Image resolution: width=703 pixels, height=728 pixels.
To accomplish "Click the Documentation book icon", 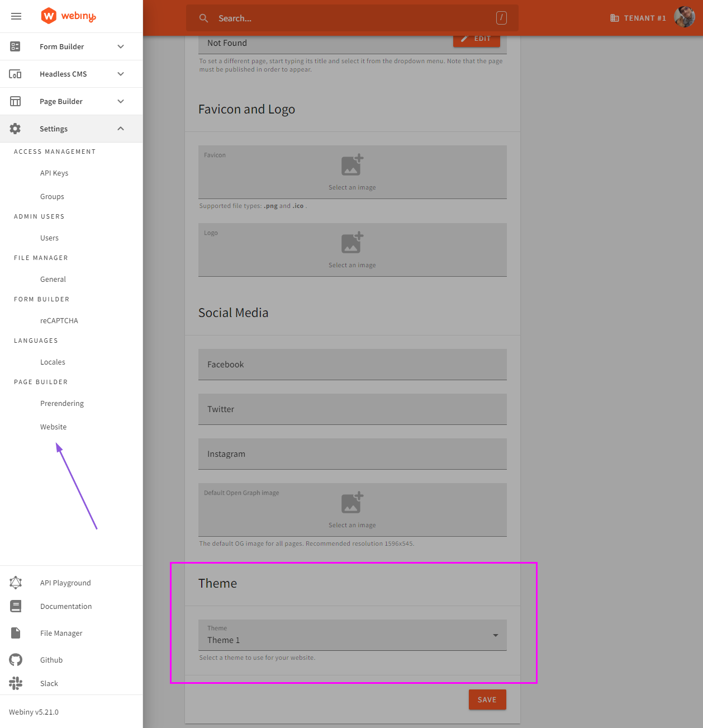I will click(x=16, y=606).
